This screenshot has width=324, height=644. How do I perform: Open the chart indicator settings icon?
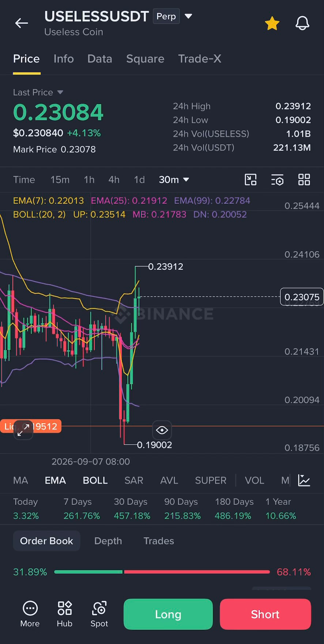pyautogui.click(x=277, y=180)
